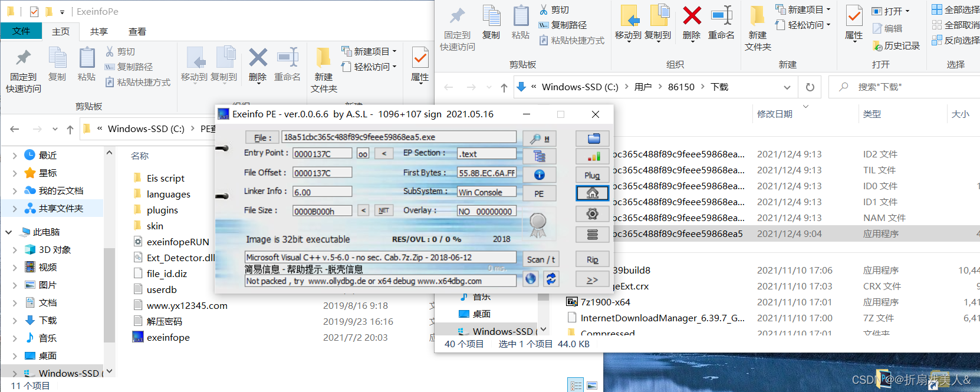
Task: Switch to the 共享 ribbon tab
Action: point(99,31)
